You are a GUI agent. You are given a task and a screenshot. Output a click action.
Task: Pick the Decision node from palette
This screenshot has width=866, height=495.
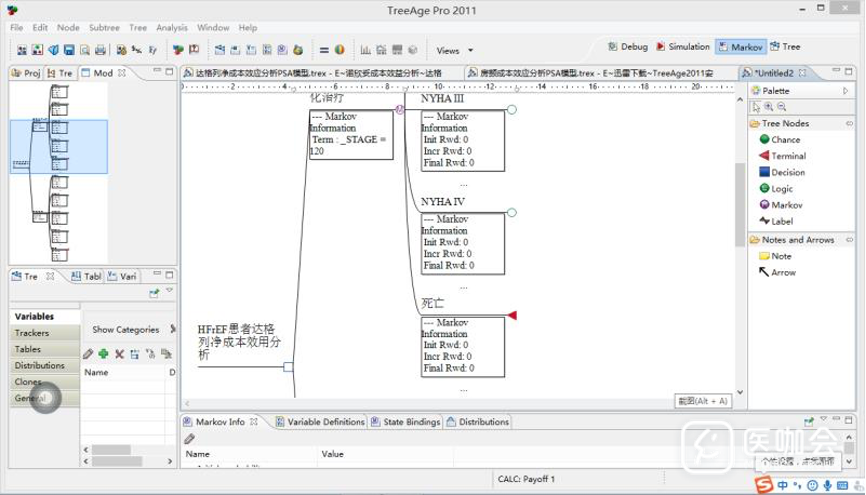pos(787,172)
